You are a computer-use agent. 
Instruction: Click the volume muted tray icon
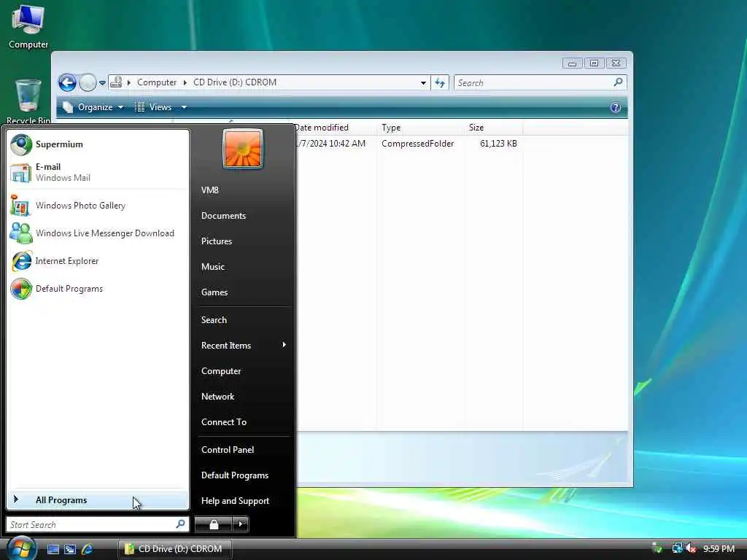(691, 548)
